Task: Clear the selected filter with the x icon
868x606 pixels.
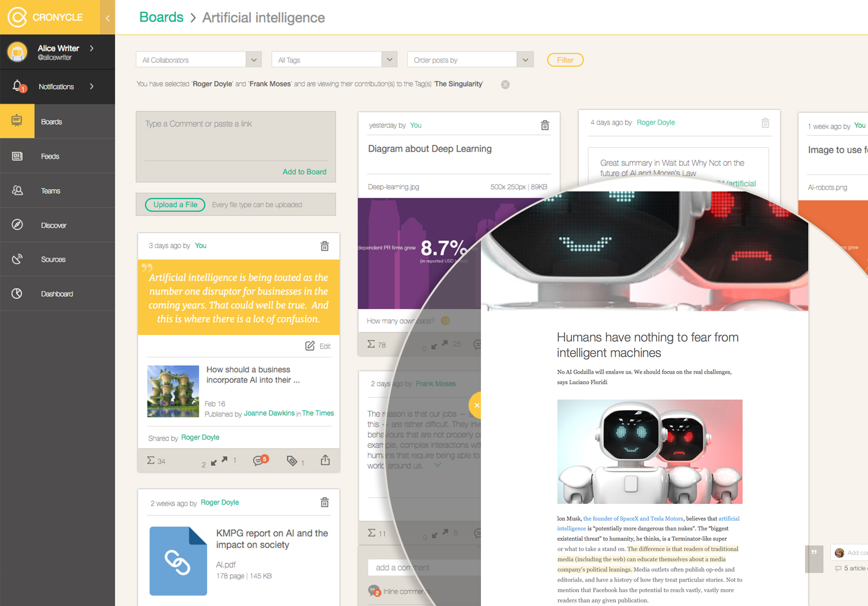Action: [505, 84]
